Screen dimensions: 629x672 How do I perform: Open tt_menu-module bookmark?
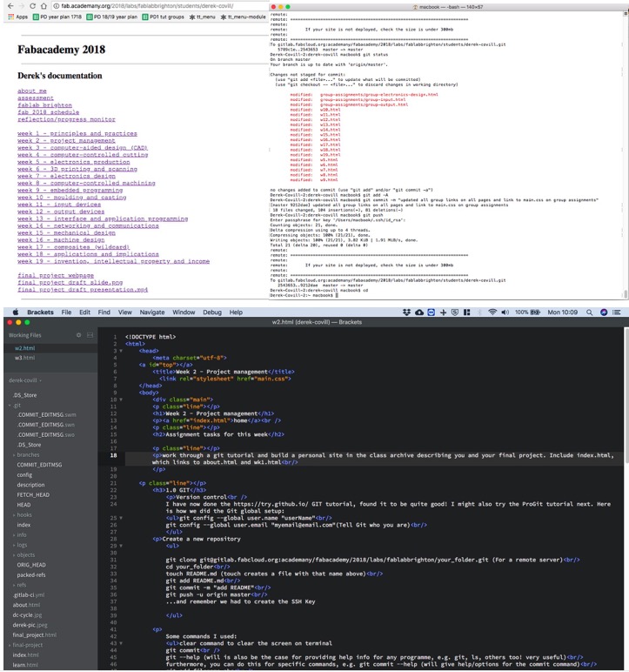243,17
